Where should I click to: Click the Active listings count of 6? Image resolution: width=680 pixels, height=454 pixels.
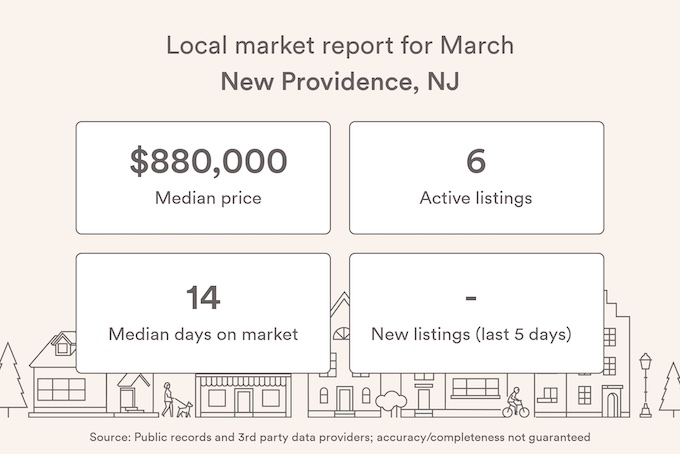[x=476, y=161]
